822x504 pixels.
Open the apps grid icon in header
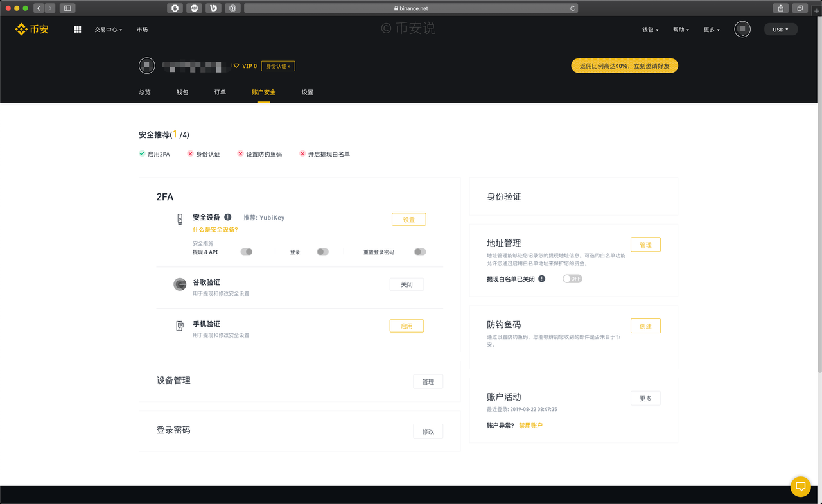(78, 30)
